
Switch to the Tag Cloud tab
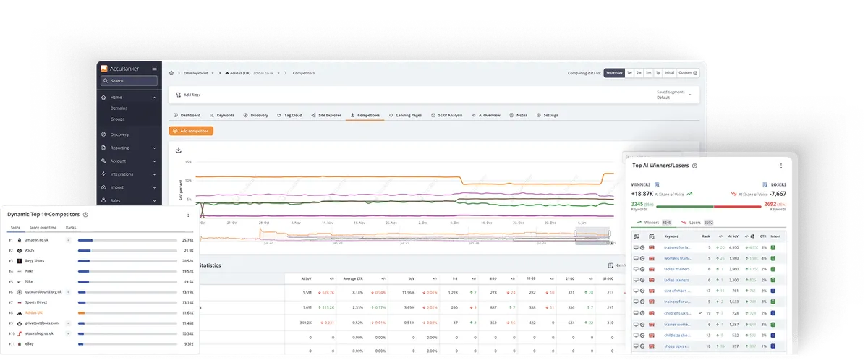coord(290,115)
